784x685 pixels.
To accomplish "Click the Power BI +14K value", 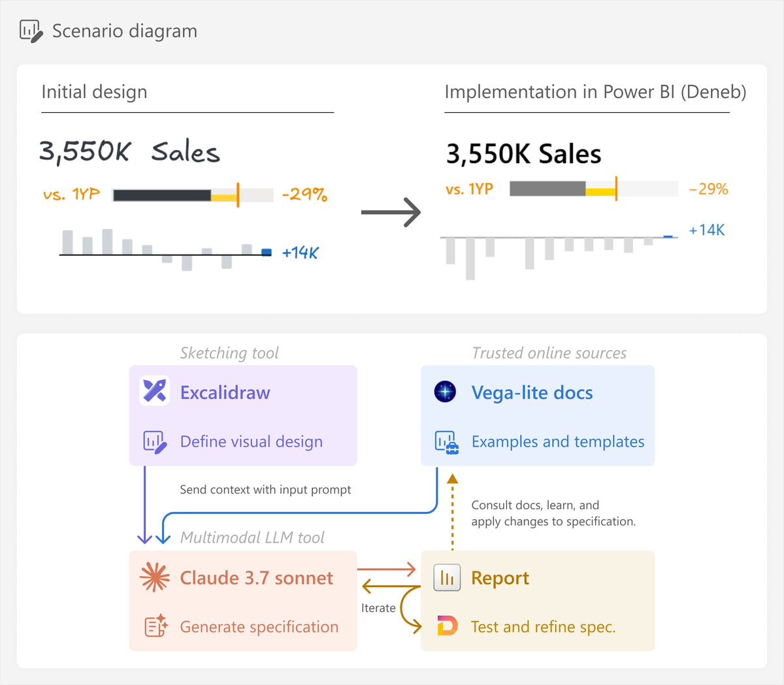I will [x=707, y=230].
